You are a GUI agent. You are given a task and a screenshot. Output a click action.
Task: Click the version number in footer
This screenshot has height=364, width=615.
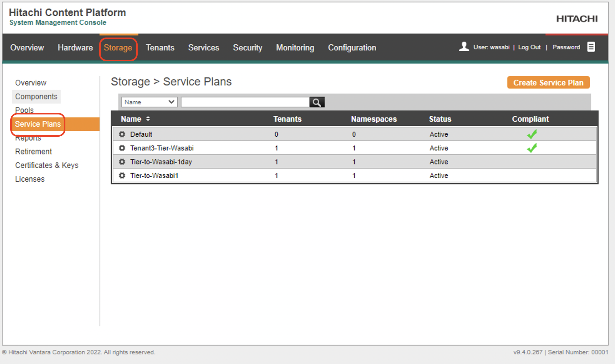(x=528, y=352)
